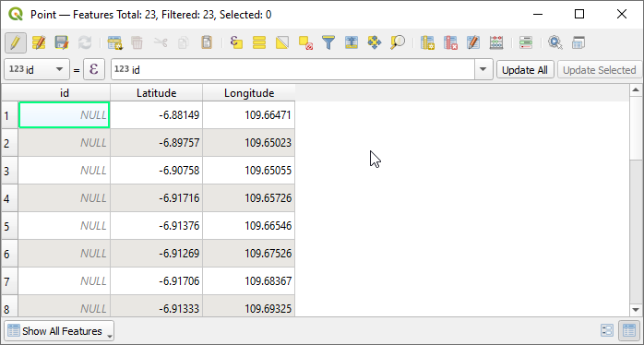Click latitude cell -6.91716
The width and height of the screenshot is (644, 345).
click(157, 198)
